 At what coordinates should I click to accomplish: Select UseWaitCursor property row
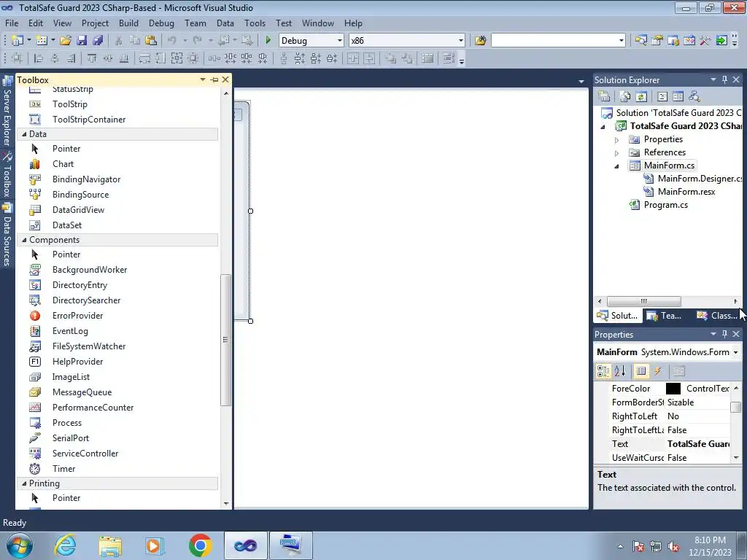pos(662,458)
